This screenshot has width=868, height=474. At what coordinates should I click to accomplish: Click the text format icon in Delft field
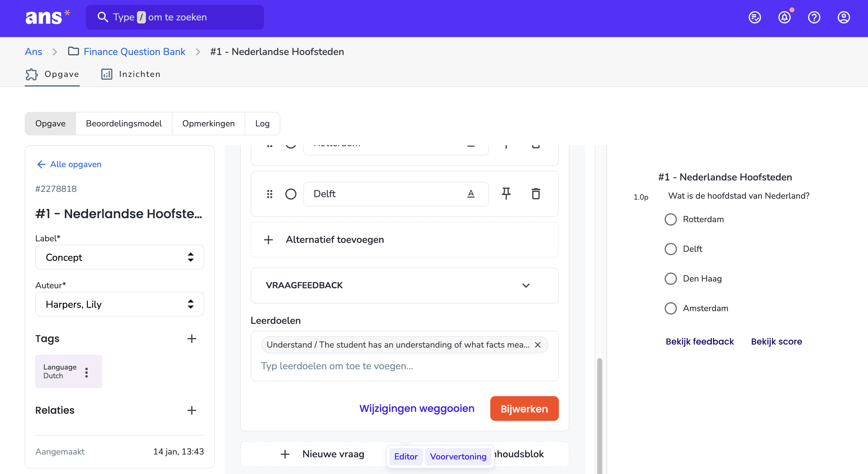(x=471, y=194)
